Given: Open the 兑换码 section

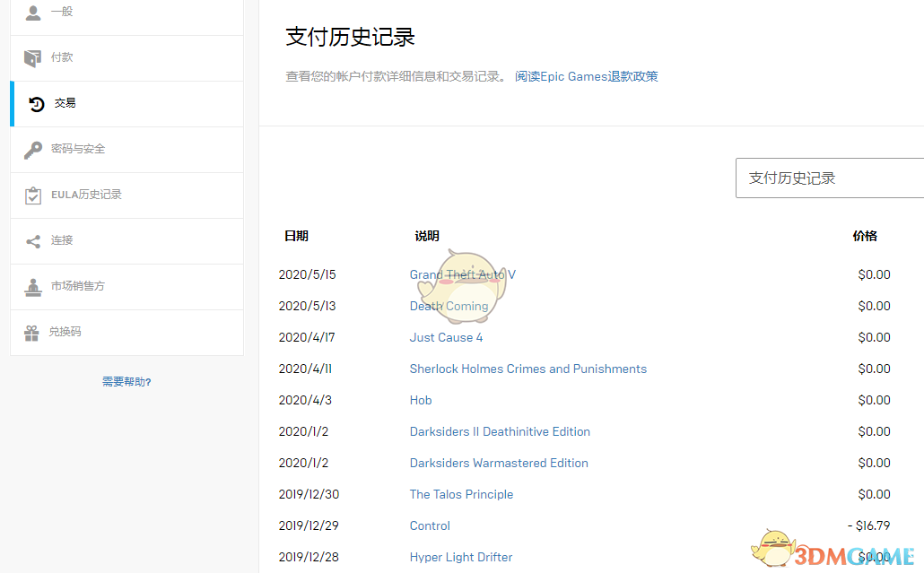Looking at the screenshot, I should (x=126, y=333).
